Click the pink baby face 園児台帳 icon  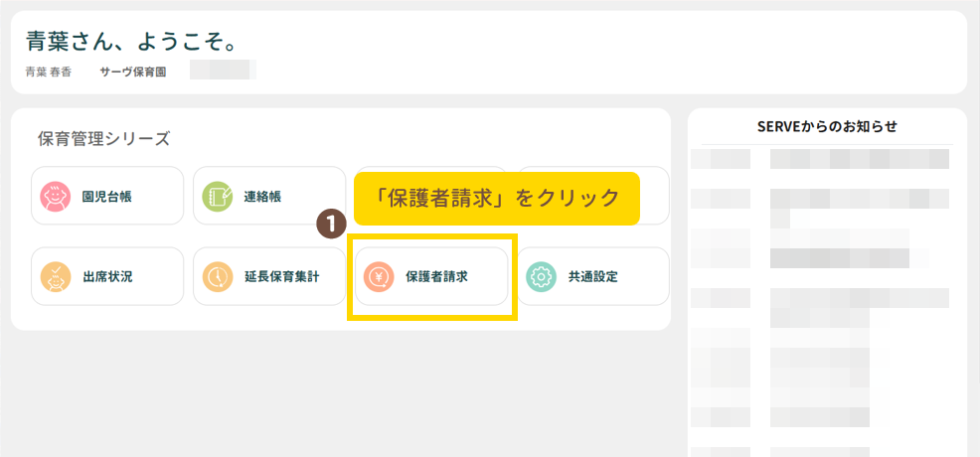pos(54,197)
